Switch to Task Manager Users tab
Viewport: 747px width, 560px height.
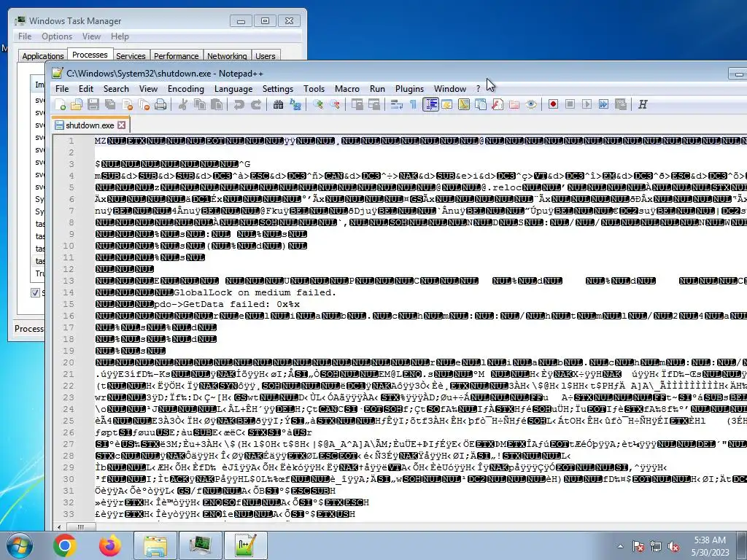click(266, 55)
